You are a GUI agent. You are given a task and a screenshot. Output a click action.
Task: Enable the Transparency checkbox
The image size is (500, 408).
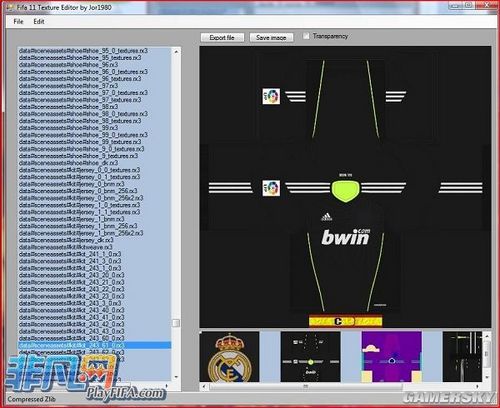pyautogui.click(x=306, y=36)
